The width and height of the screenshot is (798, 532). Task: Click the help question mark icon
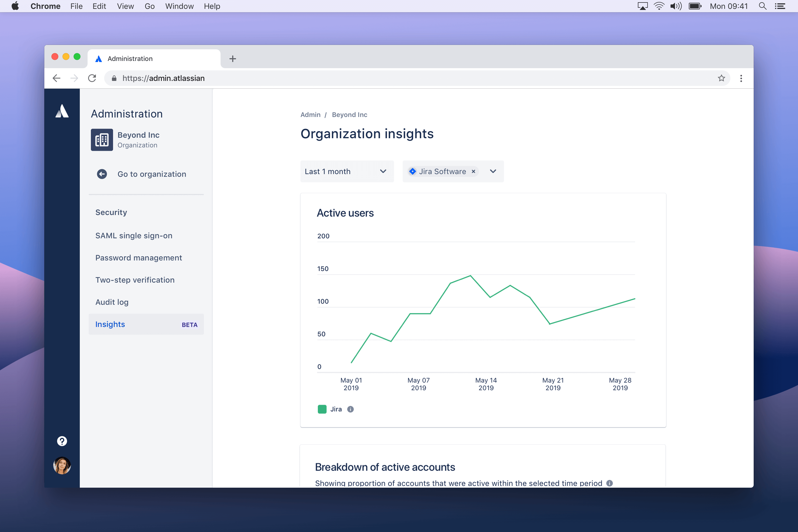tap(62, 441)
